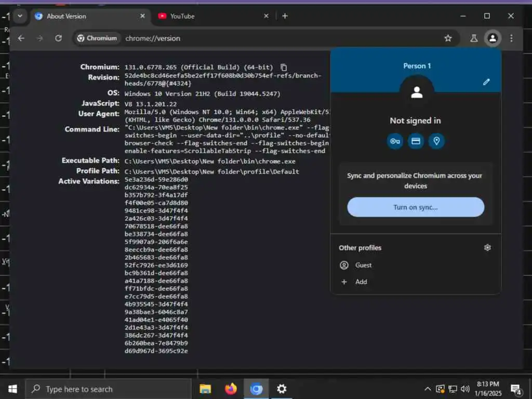Go back with the back arrow
This screenshot has height=399, width=532.
[x=21, y=38]
